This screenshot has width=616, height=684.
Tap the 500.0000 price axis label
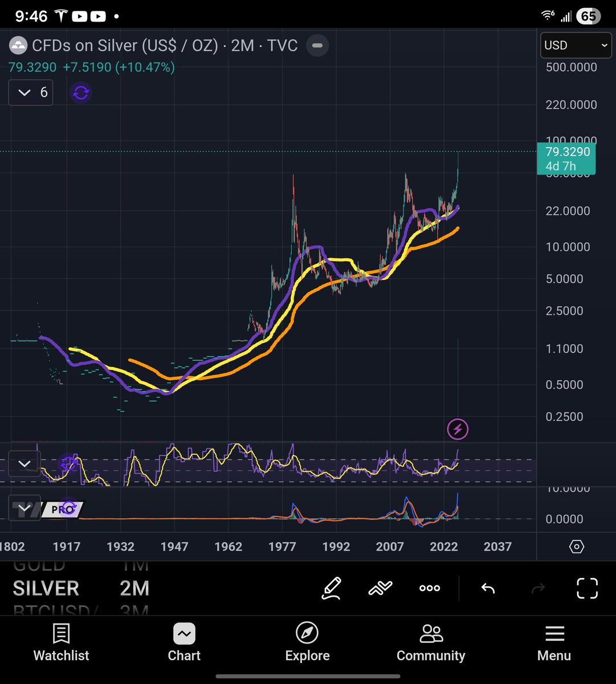click(x=571, y=67)
